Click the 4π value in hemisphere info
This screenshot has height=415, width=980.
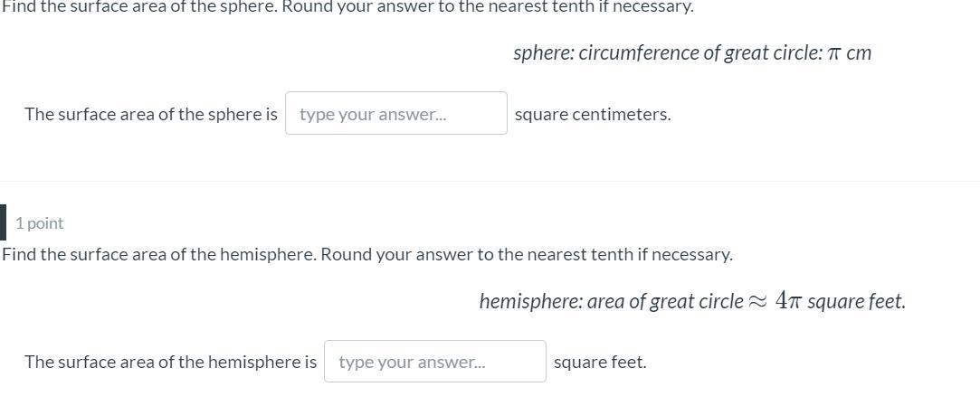788,301
